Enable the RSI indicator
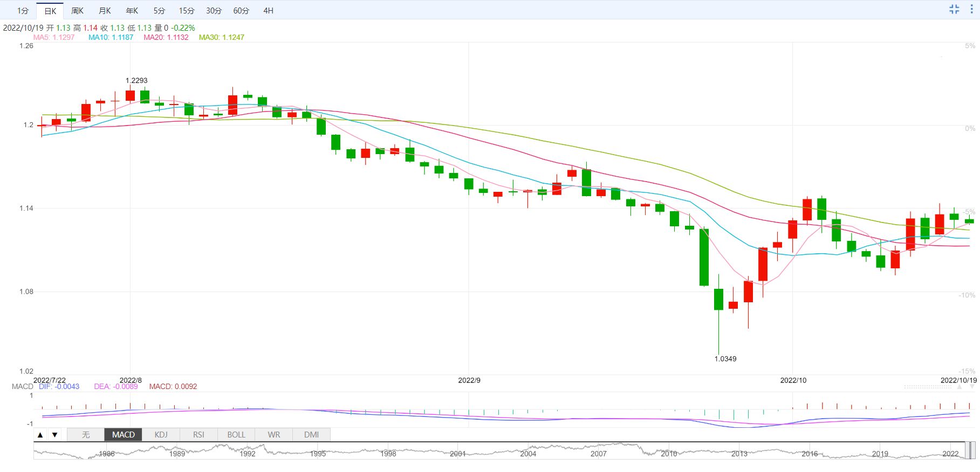 (x=198, y=435)
